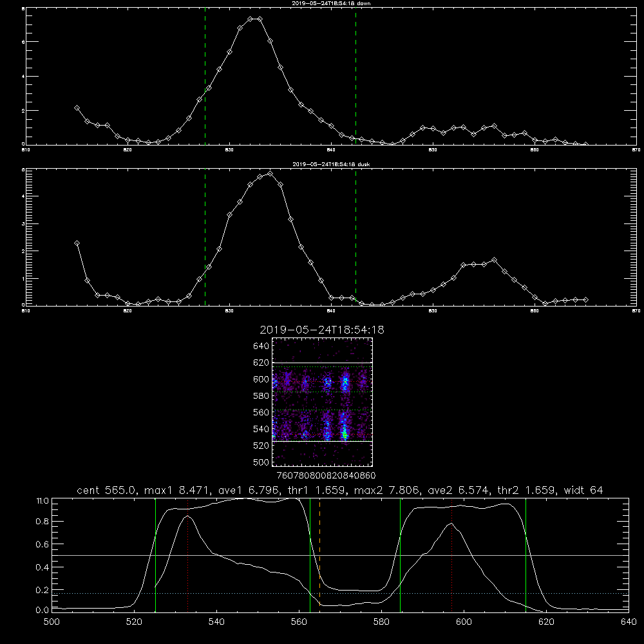The width and height of the screenshot is (644, 644).
Task: Click the solid green line near 585 in profile plot
Action: coord(400,555)
